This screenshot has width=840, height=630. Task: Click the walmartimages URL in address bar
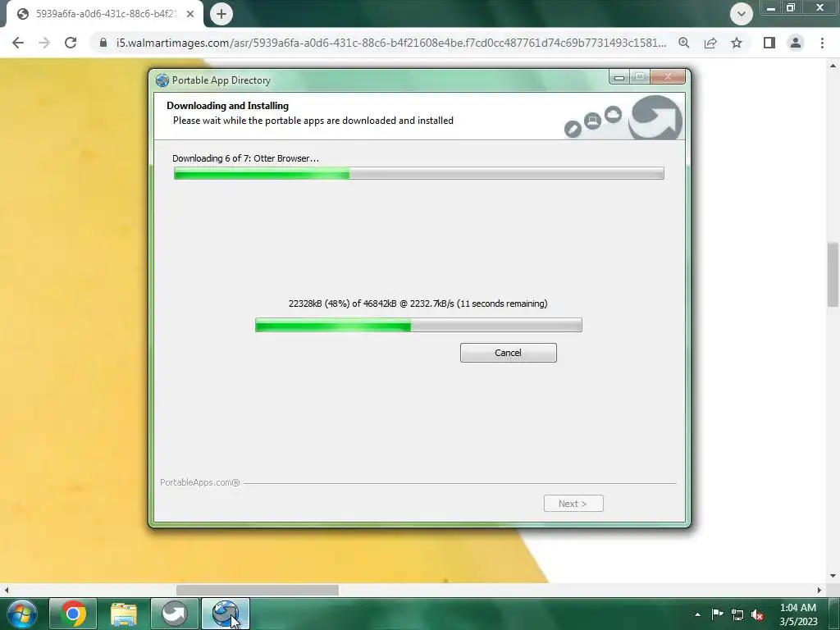pyautogui.click(x=391, y=43)
